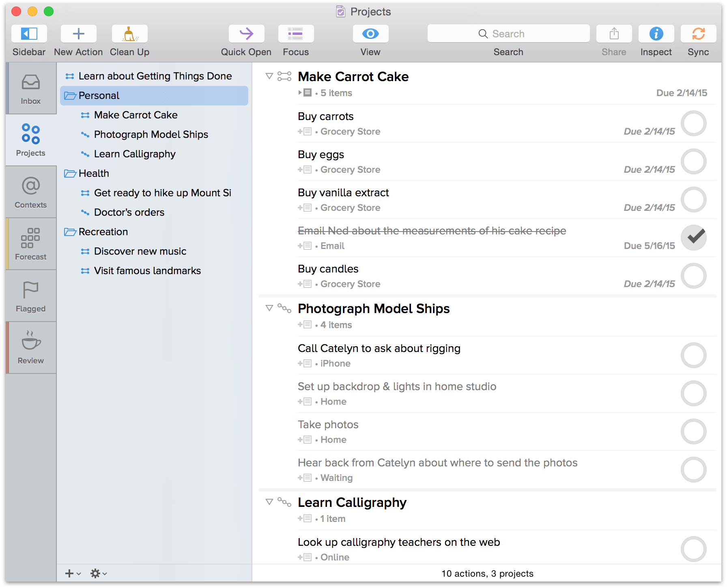This screenshot has height=588, width=727.
Task: Mark Buy carrots as complete
Action: tap(694, 123)
